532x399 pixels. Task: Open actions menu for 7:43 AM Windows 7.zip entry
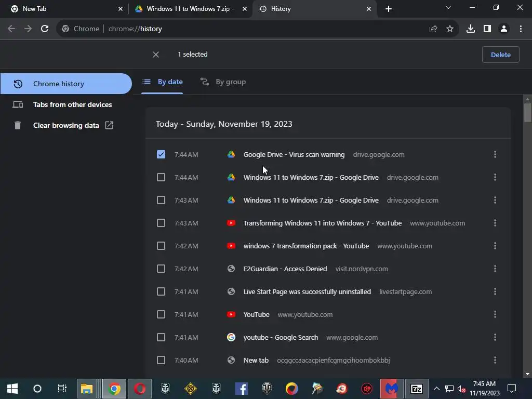click(x=495, y=200)
